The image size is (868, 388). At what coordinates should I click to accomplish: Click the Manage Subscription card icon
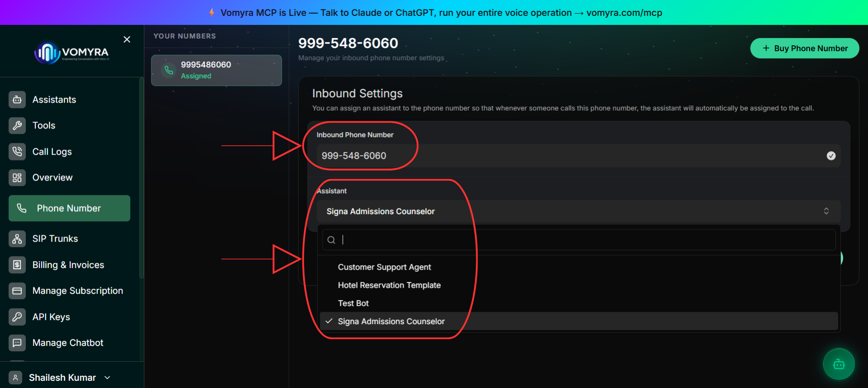point(17,291)
